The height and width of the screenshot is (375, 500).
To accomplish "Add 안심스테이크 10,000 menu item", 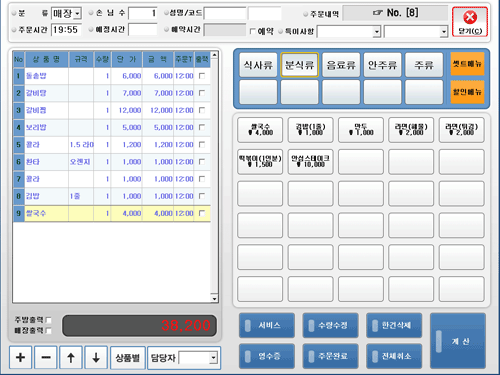I will (x=310, y=162).
